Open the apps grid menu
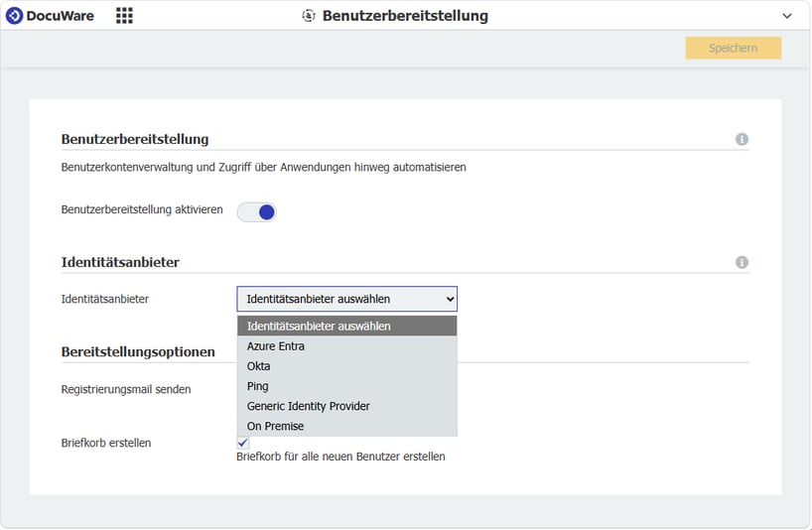Screen dimensions: 812x530 (124, 16)
